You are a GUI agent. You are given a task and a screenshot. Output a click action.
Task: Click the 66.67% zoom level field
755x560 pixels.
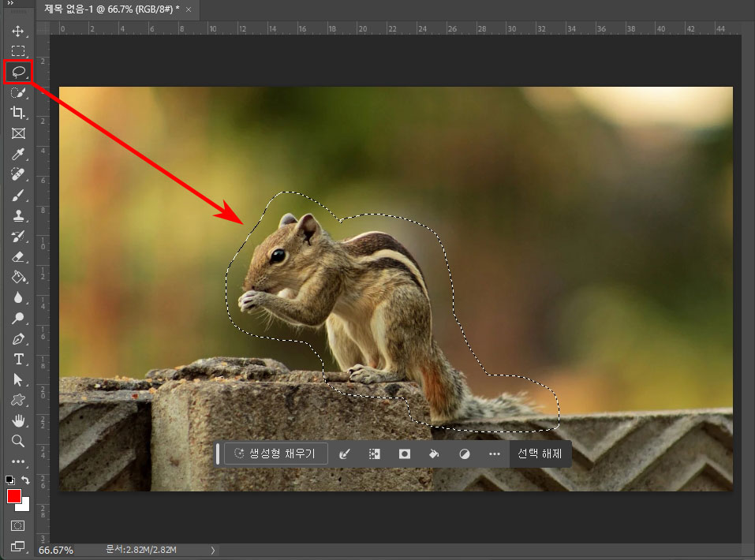click(56, 550)
